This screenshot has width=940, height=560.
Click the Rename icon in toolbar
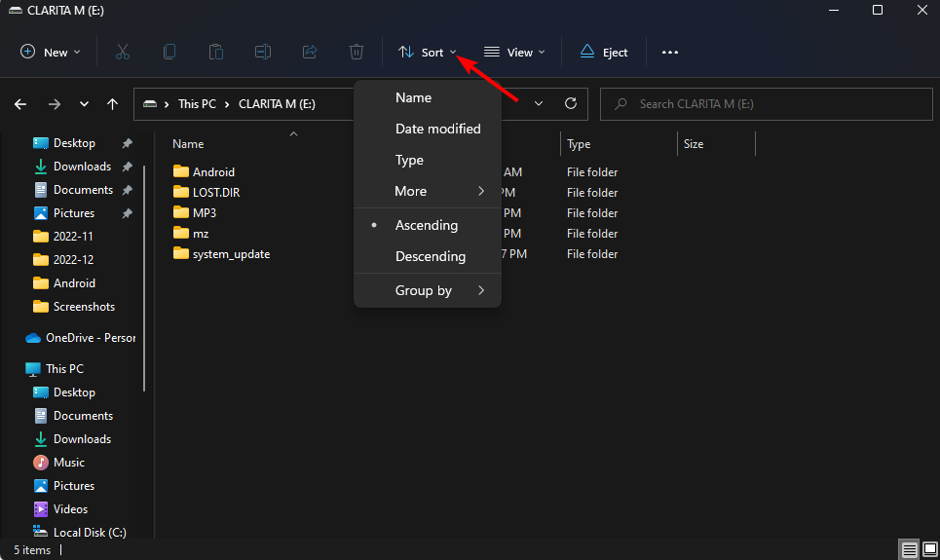click(x=263, y=53)
